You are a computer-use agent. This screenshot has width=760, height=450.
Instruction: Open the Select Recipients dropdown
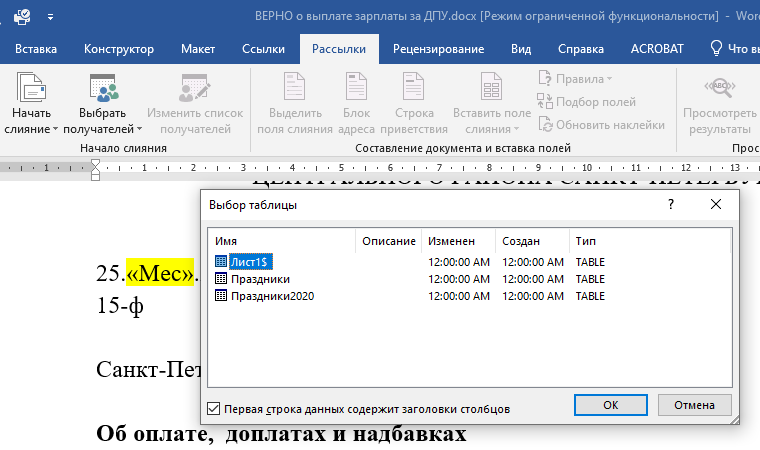[x=102, y=103]
